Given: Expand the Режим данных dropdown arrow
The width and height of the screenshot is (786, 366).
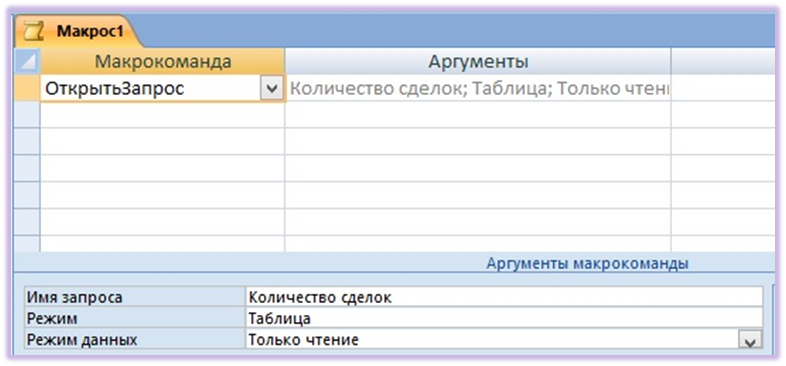Looking at the screenshot, I should pos(750,341).
